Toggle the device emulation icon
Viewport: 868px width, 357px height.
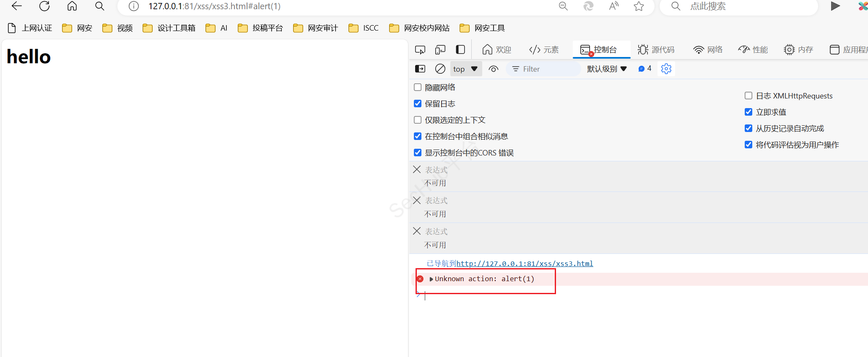[440, 50]
